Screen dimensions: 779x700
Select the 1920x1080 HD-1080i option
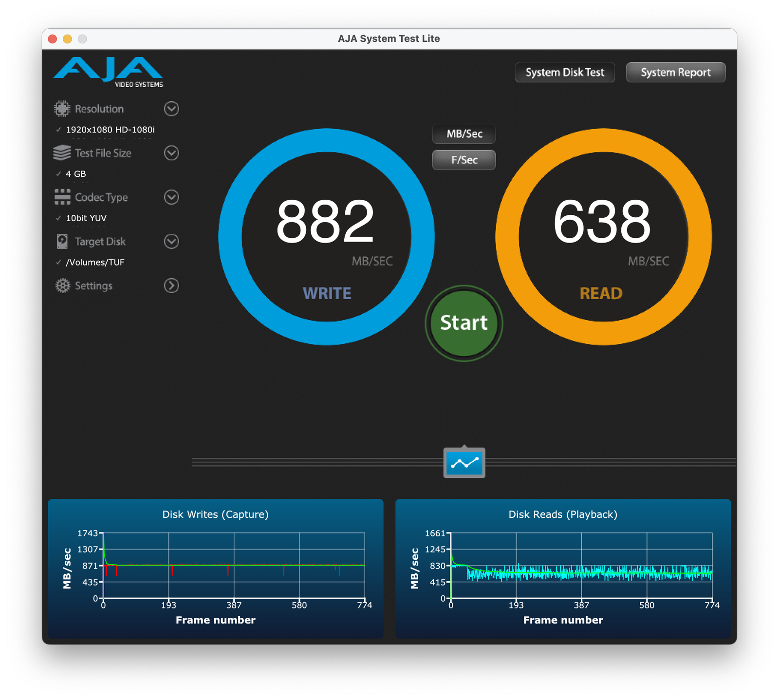coord(111,130)
